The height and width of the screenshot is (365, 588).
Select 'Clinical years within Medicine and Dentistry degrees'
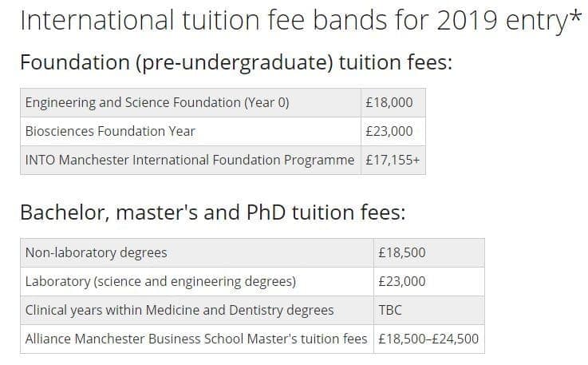pos(180,310)
